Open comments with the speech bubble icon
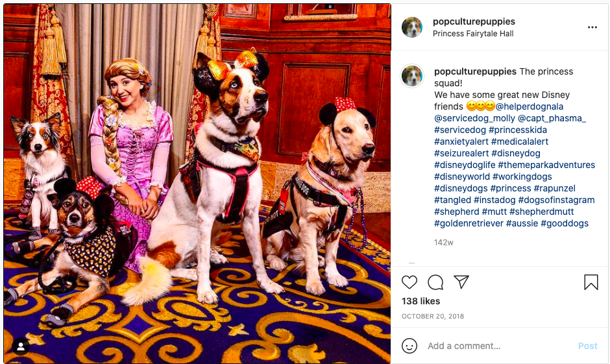 click(x=435, y=282)
